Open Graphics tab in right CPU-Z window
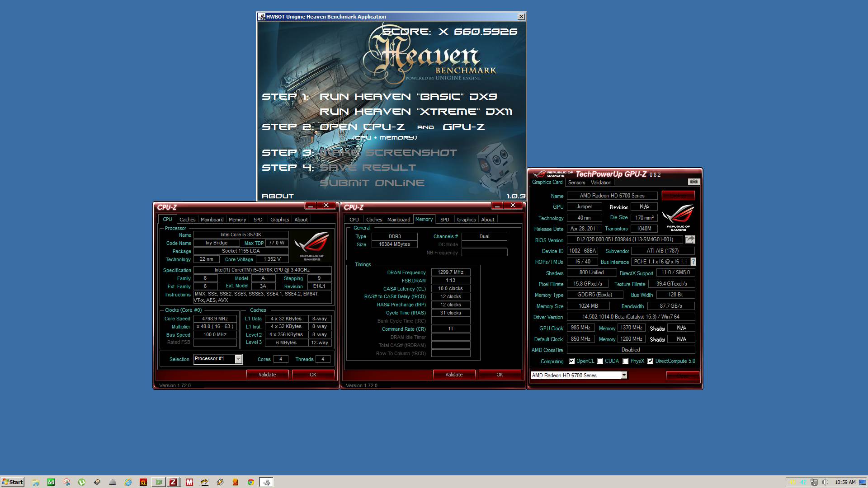Viewport: 868px width, 488px height. click(466, 220)
